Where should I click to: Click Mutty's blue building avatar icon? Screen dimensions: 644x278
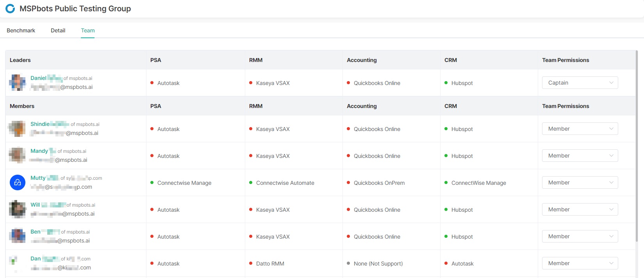(x=18, y=182)
